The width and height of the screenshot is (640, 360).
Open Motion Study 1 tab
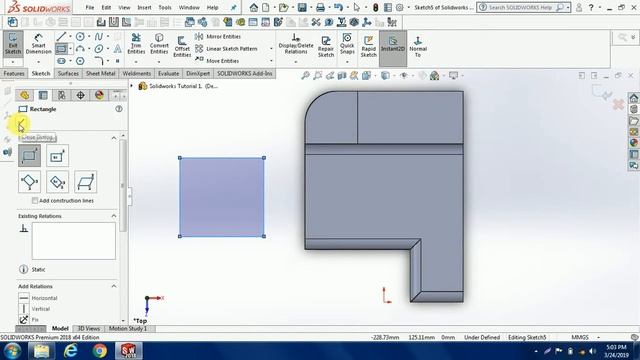pyautogui.click(x=128, y=328)
